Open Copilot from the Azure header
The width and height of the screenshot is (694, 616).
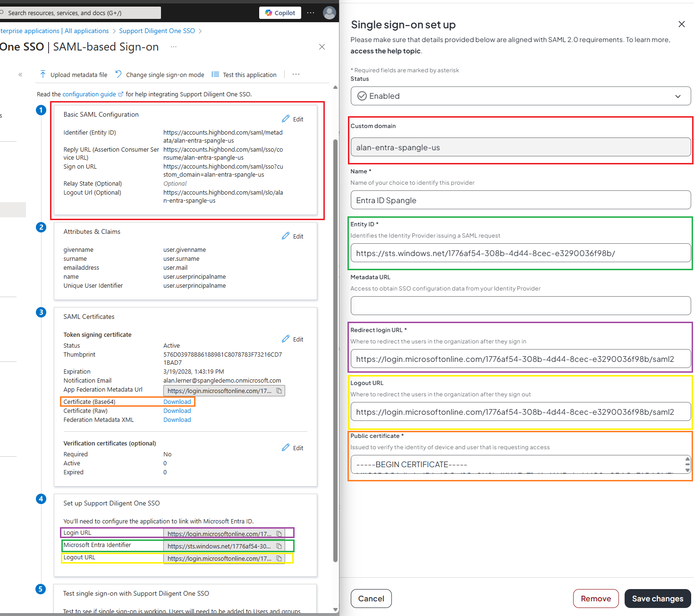point(280,13)
